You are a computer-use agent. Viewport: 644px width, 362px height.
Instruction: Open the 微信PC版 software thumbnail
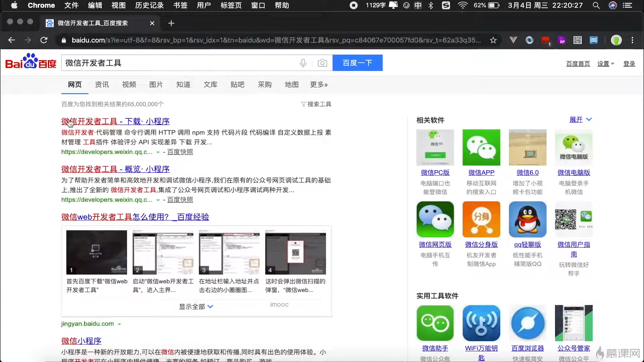click(435, 147)
